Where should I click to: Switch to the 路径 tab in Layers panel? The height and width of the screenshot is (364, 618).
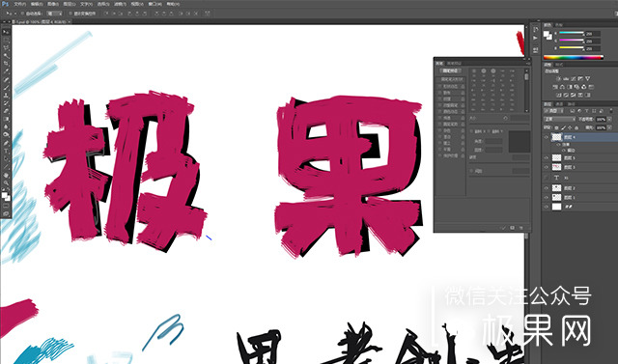pos(571,104)
